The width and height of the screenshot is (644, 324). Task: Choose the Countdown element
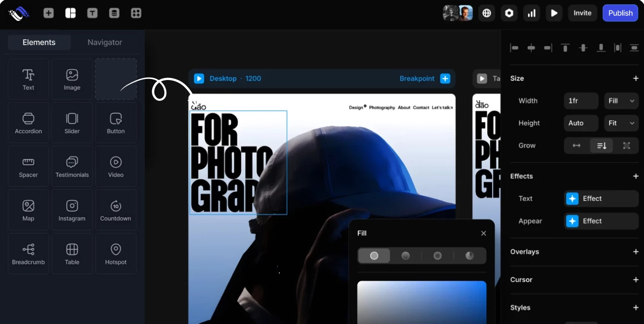(115, 210)
